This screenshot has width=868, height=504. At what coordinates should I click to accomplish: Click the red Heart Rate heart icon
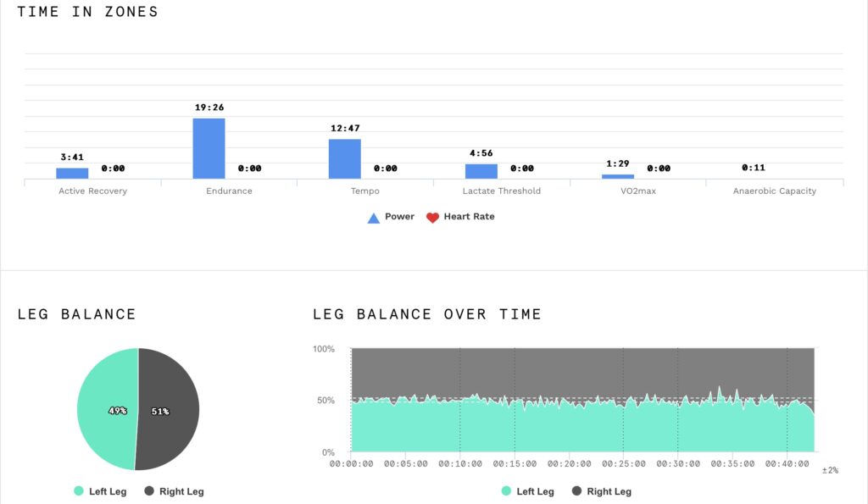[432, 218]
